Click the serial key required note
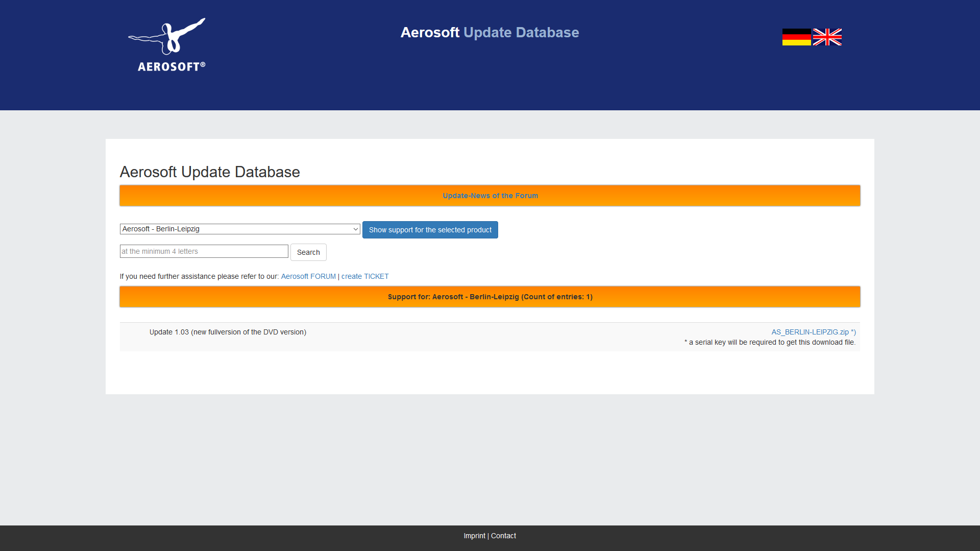980x551 pixels. click(770, 342)
